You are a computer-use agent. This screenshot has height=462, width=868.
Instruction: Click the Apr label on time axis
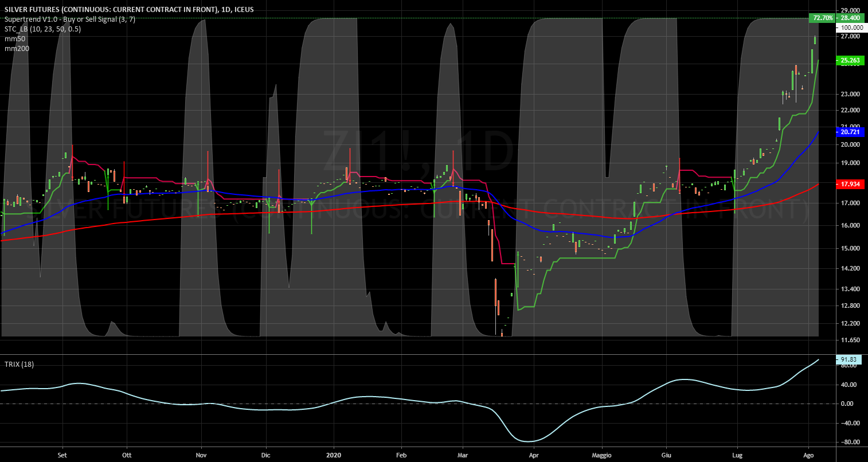tap(534, 455)
